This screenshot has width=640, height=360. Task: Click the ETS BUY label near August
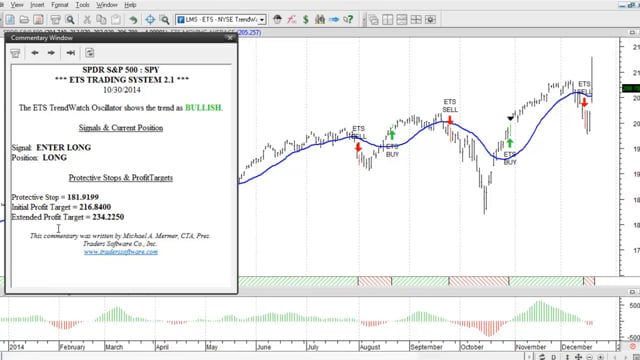tap(392, 150)
